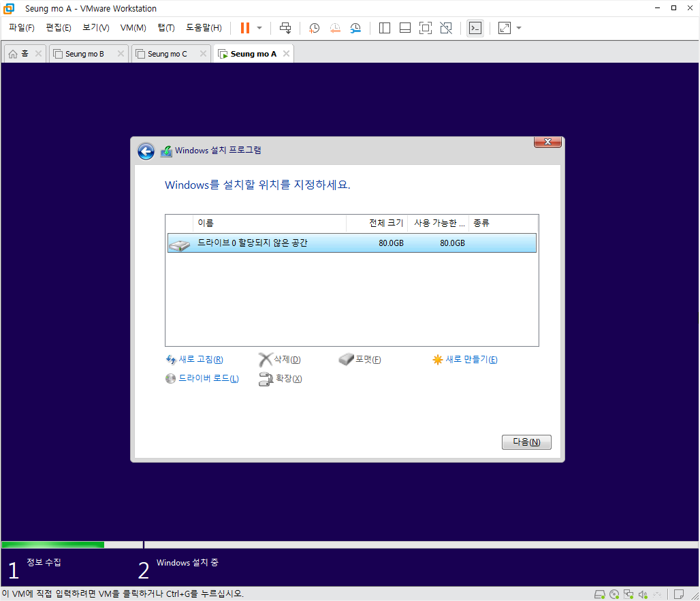This screenshot has width=700, height=601.
Task: Open the 도움말(H) menu
Action: pyautogui.click(x=204, y=28)
